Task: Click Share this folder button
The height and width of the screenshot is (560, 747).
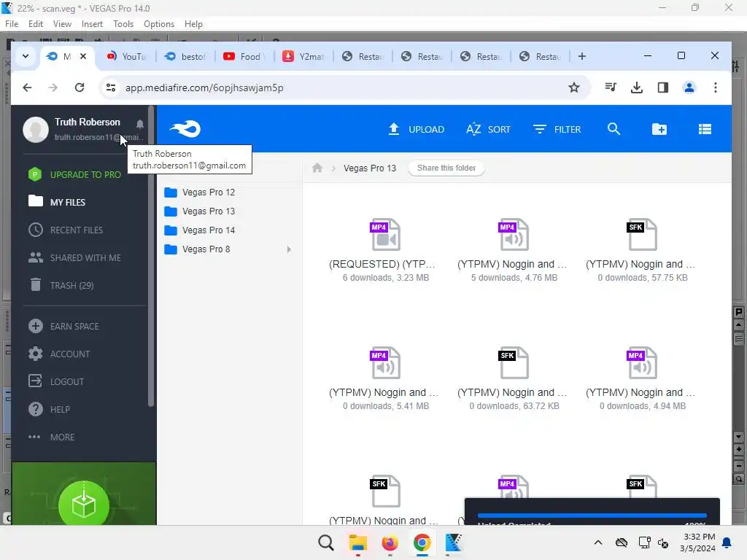Action: pos(446,168)
